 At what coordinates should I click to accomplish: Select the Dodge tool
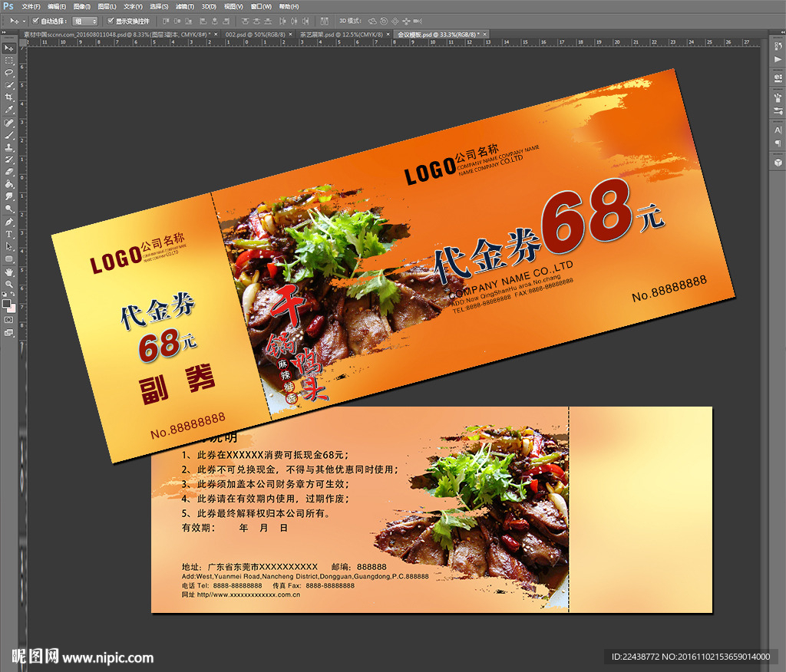tap(9, 208)
